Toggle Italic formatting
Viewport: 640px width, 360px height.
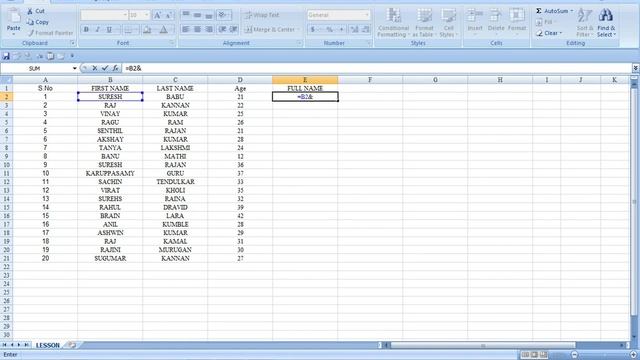click(x=98, y=29)
